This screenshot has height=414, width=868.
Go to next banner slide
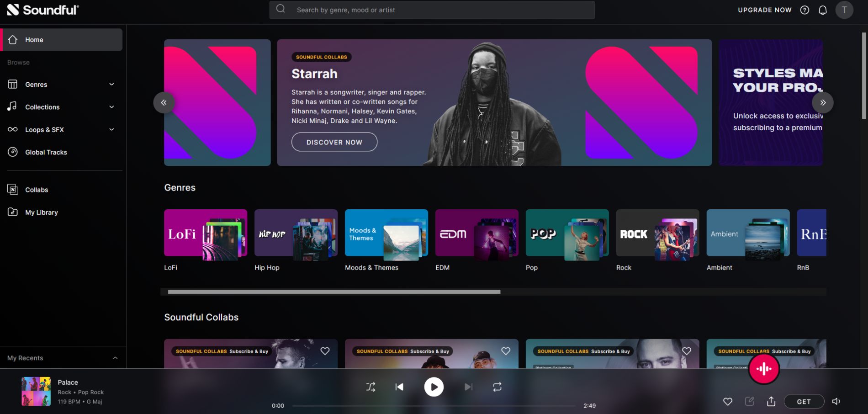point(823,102)
